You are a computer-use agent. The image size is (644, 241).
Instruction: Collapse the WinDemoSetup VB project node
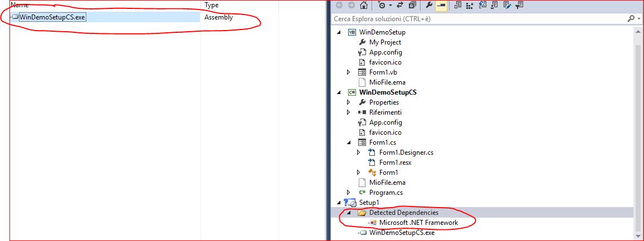338,32
